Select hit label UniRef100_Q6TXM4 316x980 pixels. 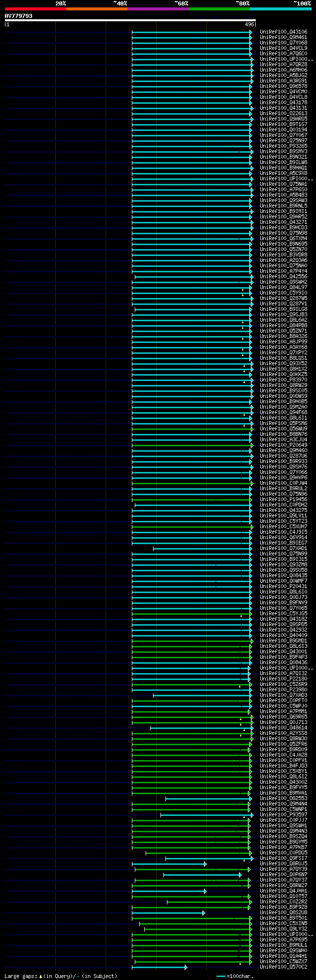[283, 239]
